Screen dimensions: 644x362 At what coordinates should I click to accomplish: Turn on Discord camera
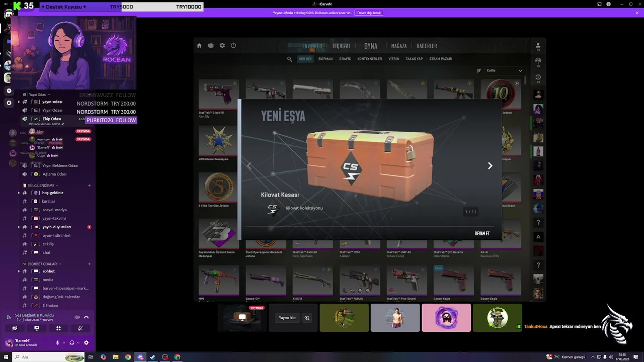point(15,328)
